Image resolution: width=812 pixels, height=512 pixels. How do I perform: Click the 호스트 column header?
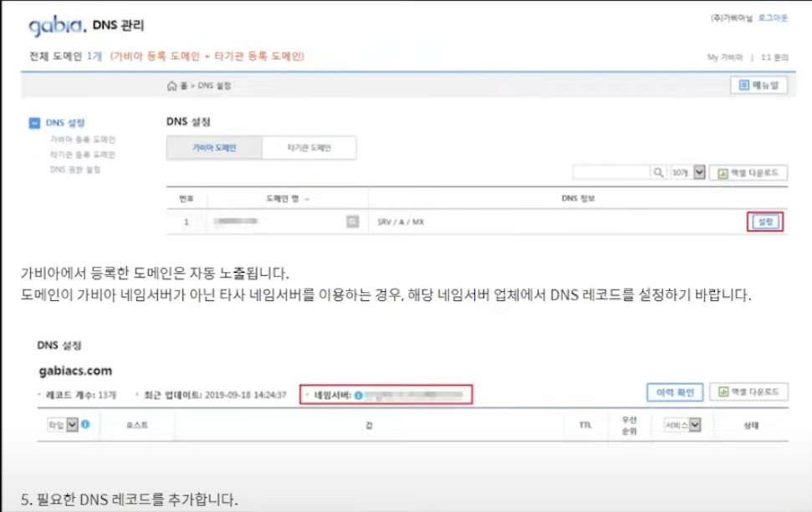(136, 425)
